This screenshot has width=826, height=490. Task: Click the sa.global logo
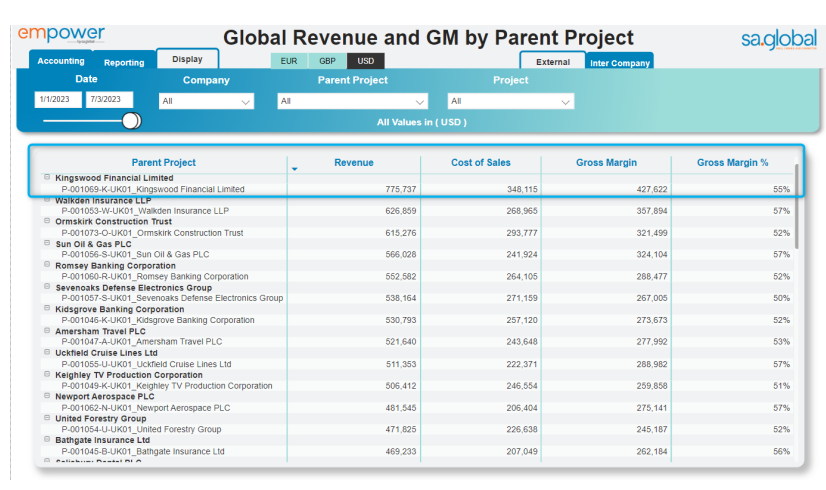(x=779, y=40)
